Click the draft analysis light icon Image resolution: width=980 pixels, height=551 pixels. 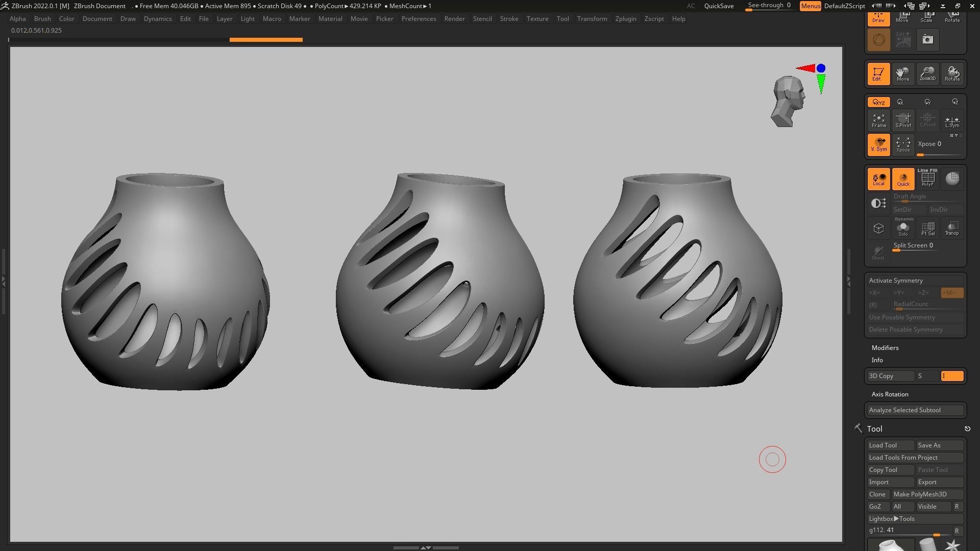(x=878, y=204)
